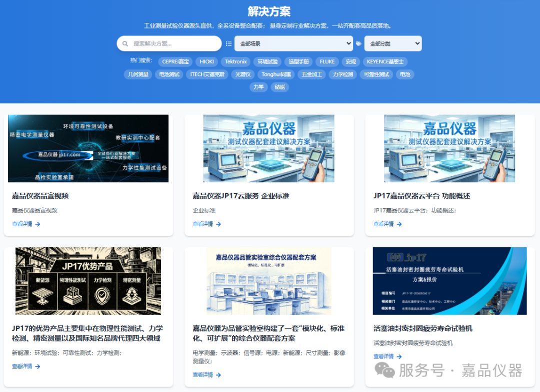The width and height of the screenshot is (540, 392).
Task: Click arrow icon of 功能概述 card
Action: click(399, 224)
